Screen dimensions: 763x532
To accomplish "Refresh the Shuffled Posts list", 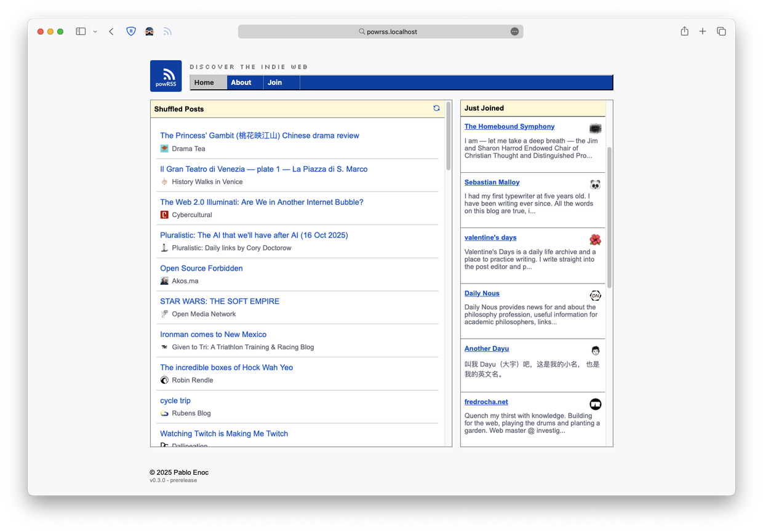I will pyautogui.click(x=436, y=108).
